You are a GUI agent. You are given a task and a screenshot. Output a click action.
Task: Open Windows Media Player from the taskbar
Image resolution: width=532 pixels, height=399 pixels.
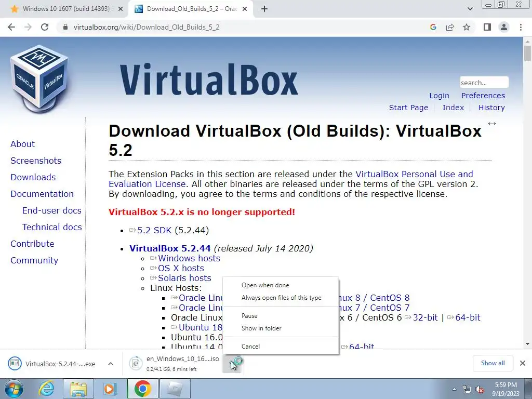click(x=110, y=389)
